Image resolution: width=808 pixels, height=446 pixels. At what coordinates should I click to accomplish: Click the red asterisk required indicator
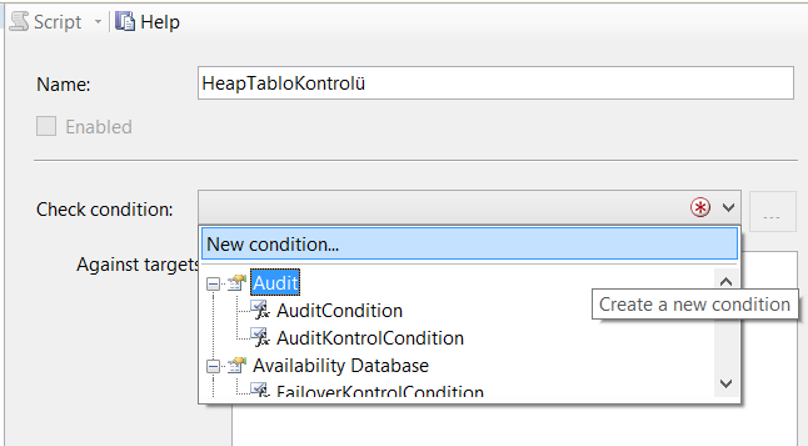pyautogui.click(x=700, y=208)
